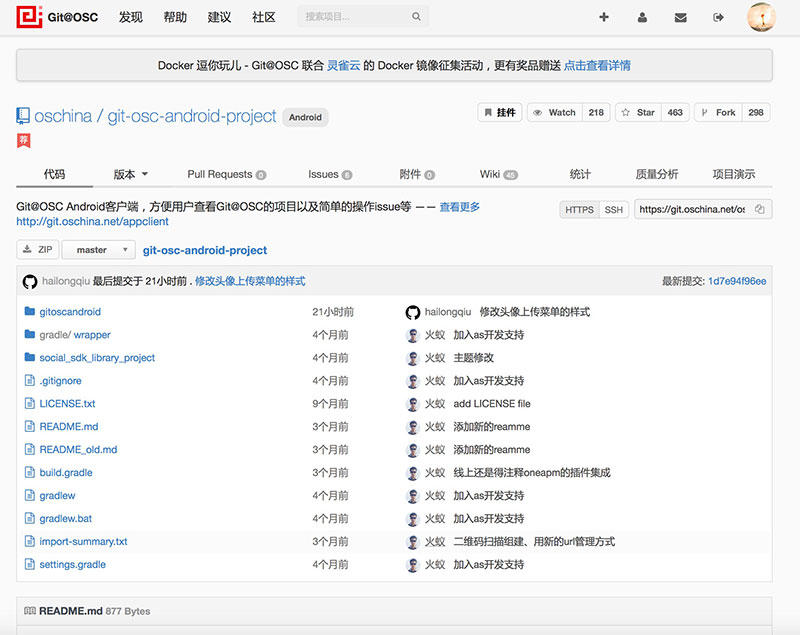Image resolution: width=800 pixels, height=635 pixels.
Task: Click the plus icon in the top navigation
Action: [604, 17]
